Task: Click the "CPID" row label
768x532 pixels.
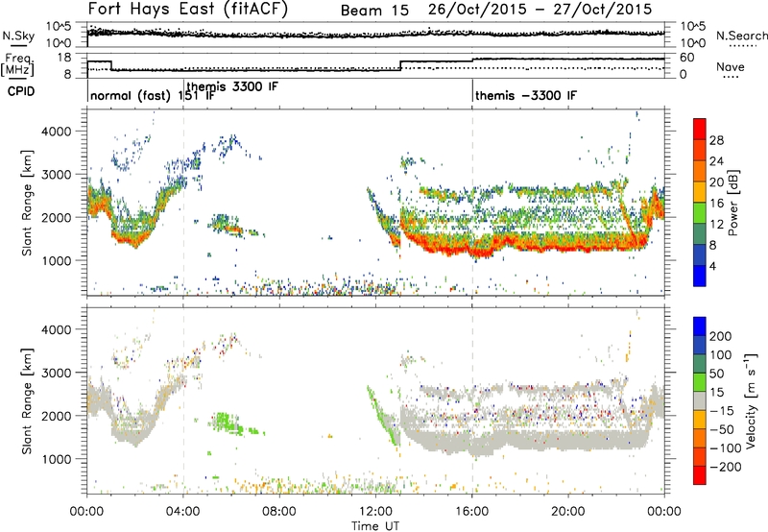Action: click(x=21, y=91)
